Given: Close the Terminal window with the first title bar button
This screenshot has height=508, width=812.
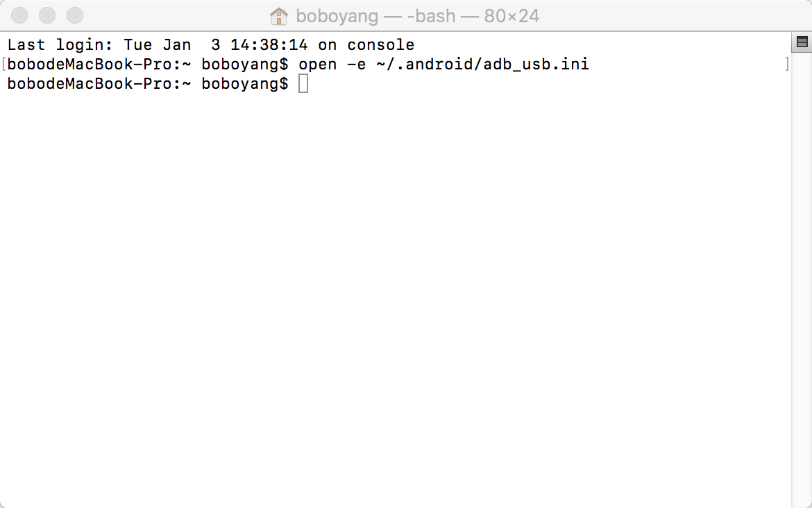Looking at the screenshot, I should click(19, 15).
